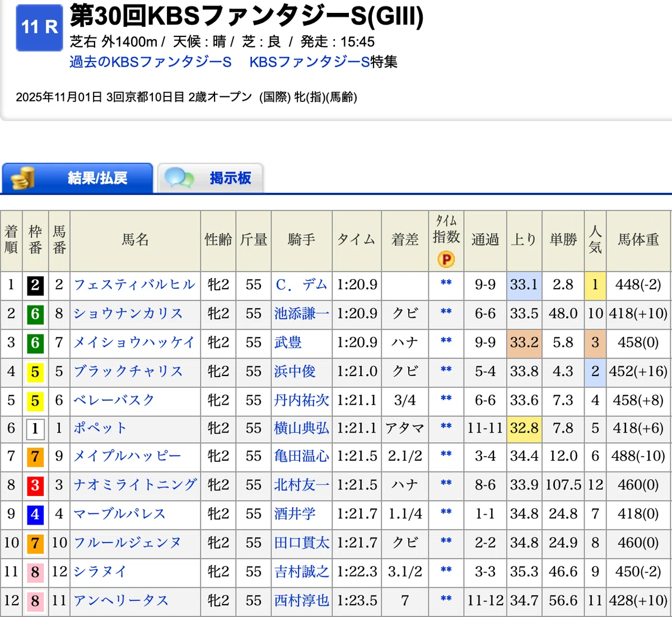Click orange frame 7 badge for メイプルハッピー
The height and width of the screenshot is (617, 672).
tap(35, 457)
